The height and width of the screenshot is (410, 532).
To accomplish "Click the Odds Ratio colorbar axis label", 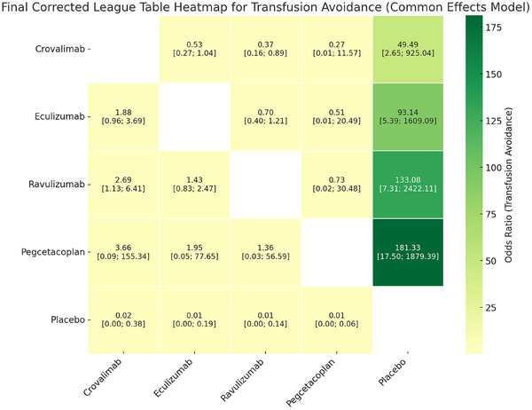I will pos(508,185).
